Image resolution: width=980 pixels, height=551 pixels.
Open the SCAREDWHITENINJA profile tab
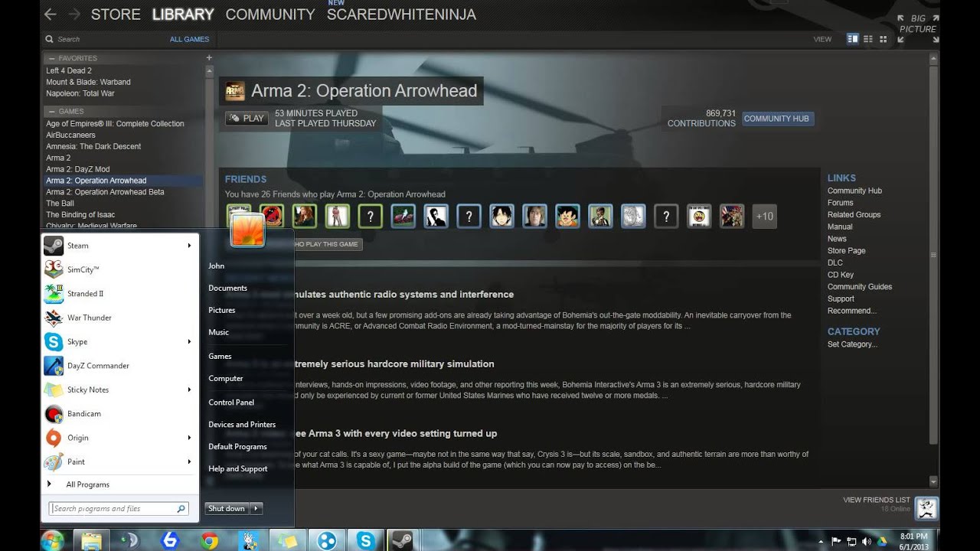[x=401, y=15]
